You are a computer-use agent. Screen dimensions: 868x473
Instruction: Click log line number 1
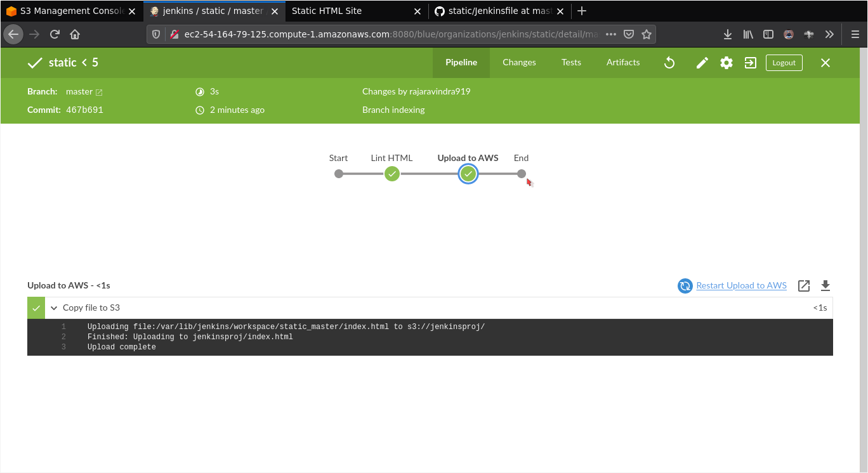click(x=63, y=327)
